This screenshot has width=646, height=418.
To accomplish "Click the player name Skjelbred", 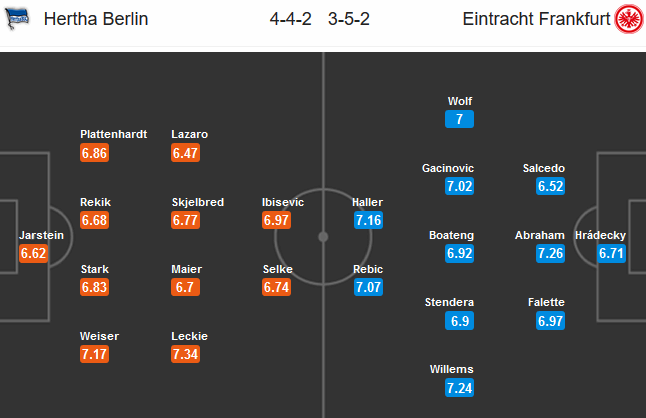I will tap(197, 202).
